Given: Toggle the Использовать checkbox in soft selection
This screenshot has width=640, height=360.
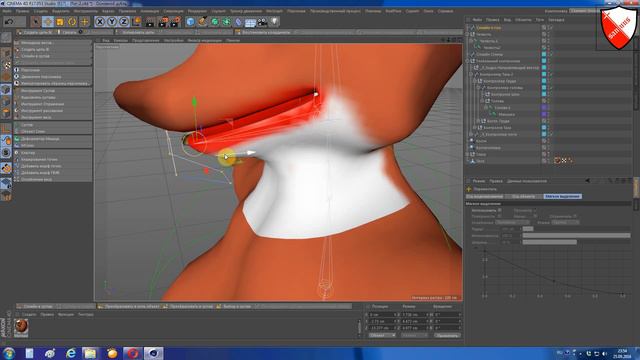Looking at the screenshot, I should [500, 210].
